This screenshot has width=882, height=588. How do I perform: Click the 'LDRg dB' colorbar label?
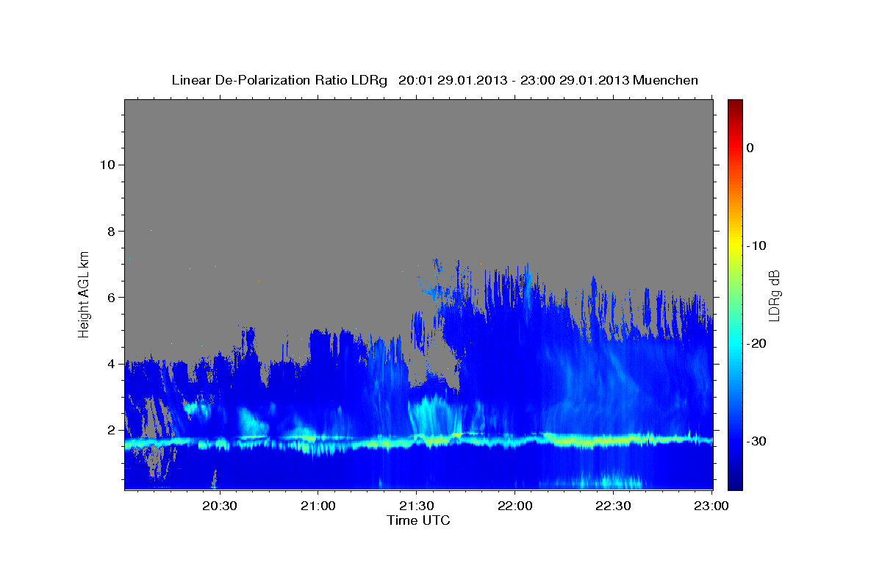(774, 295)
